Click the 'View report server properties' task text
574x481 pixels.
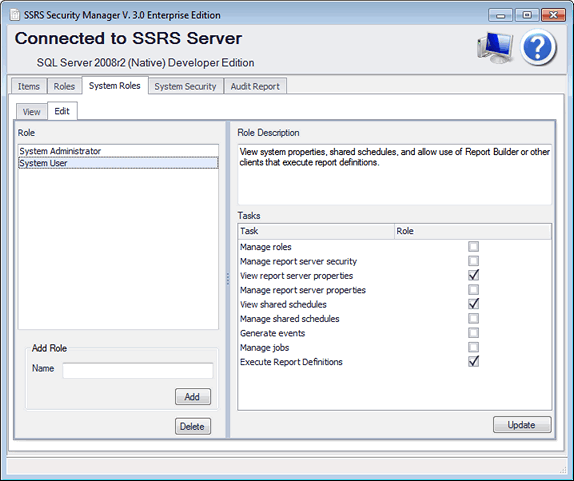point(296,275)
